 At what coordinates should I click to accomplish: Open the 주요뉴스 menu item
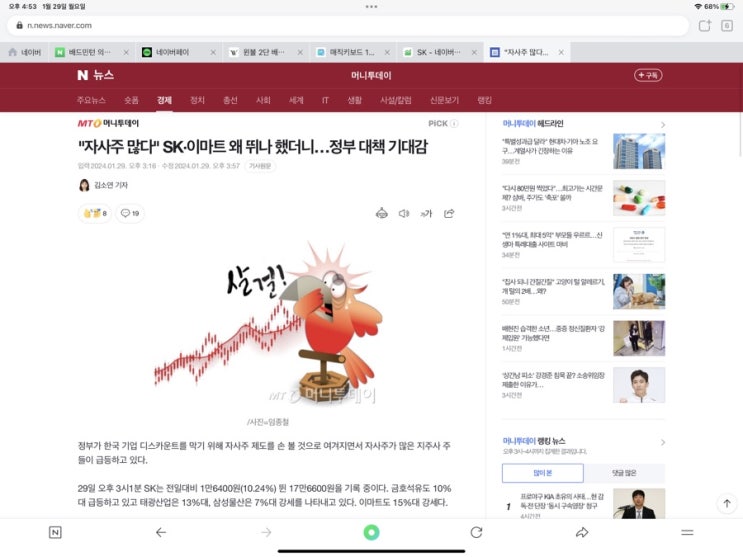tap(91, 100)
